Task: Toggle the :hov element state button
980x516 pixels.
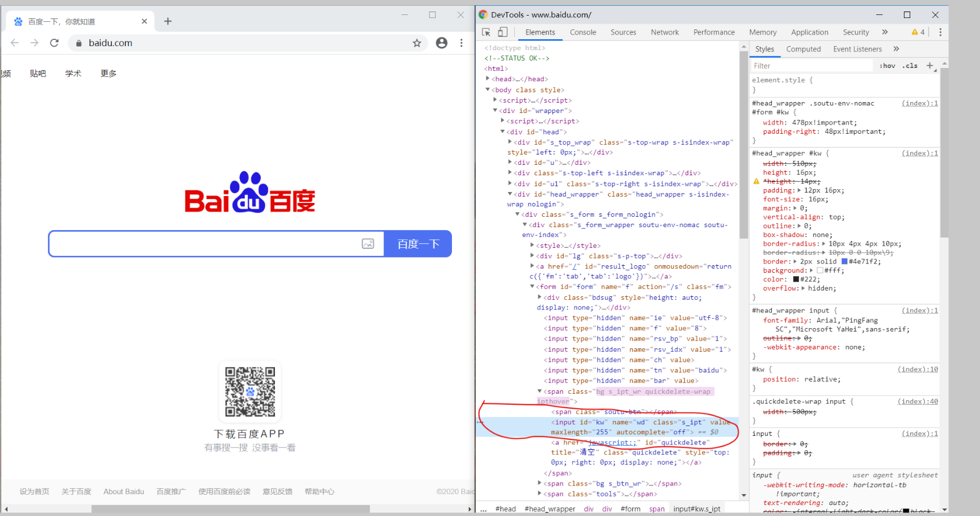Action: (x=887, y=66)
